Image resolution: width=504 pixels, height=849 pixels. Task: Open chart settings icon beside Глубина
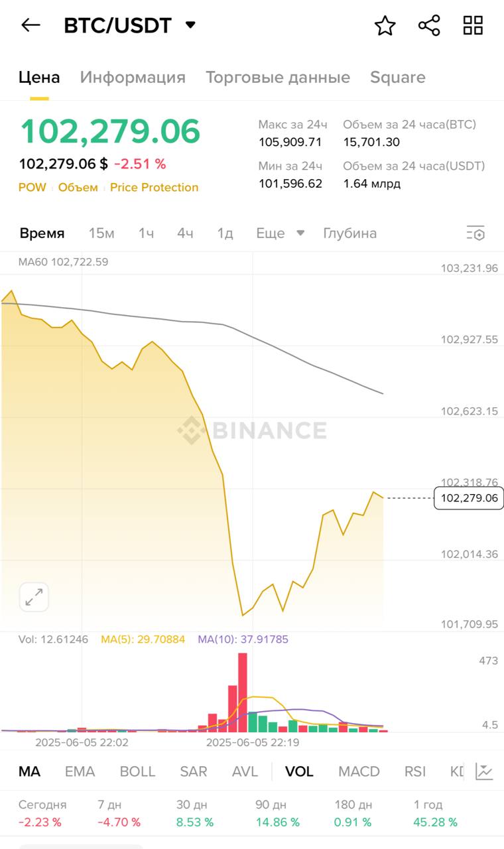475,233
